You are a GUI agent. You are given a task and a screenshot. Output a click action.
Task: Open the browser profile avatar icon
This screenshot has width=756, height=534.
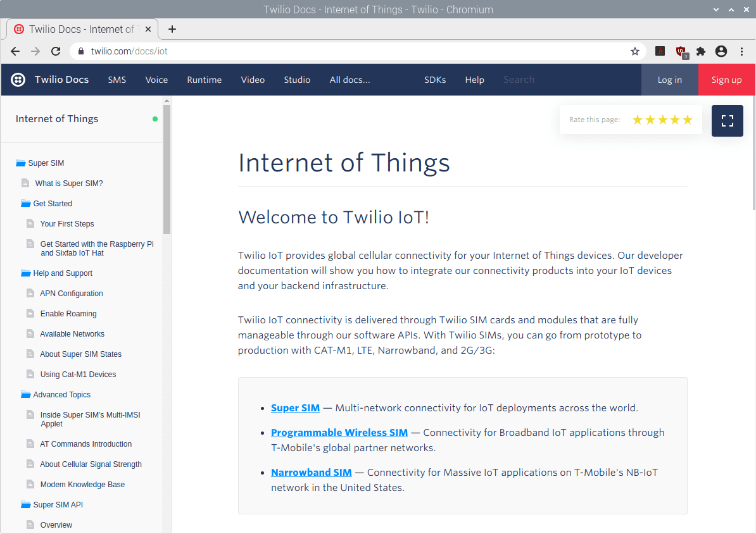coord(721,51)
